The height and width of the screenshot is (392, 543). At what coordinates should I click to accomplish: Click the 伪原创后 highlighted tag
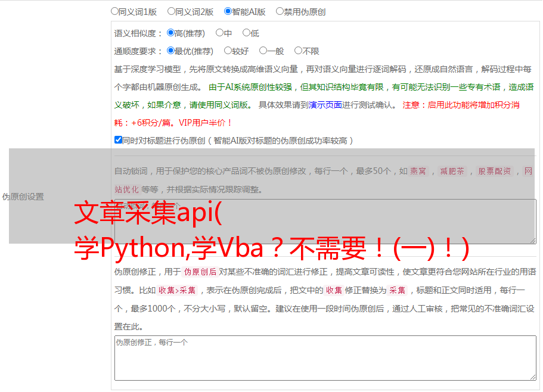tap(200, 272)
